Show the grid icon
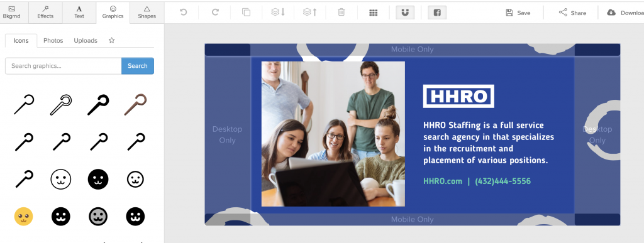This screenshot has height=243, width=644. (374, 13)
